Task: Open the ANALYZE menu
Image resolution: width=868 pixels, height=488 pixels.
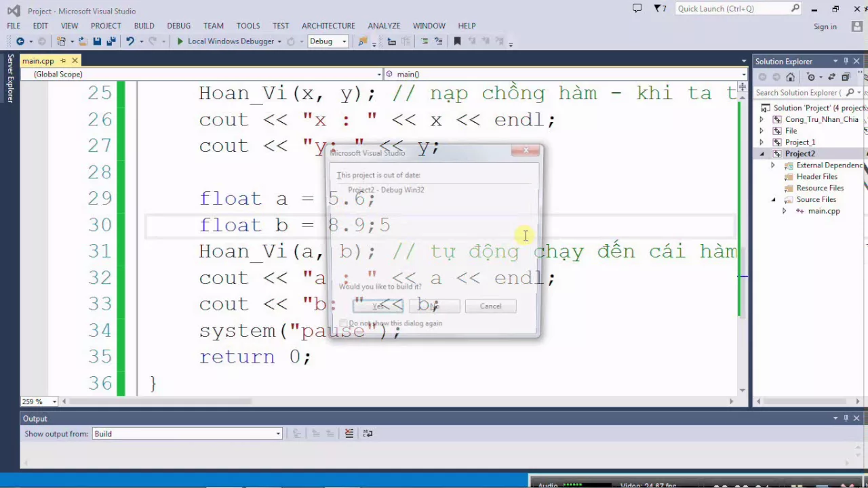Action: (384, 26)
